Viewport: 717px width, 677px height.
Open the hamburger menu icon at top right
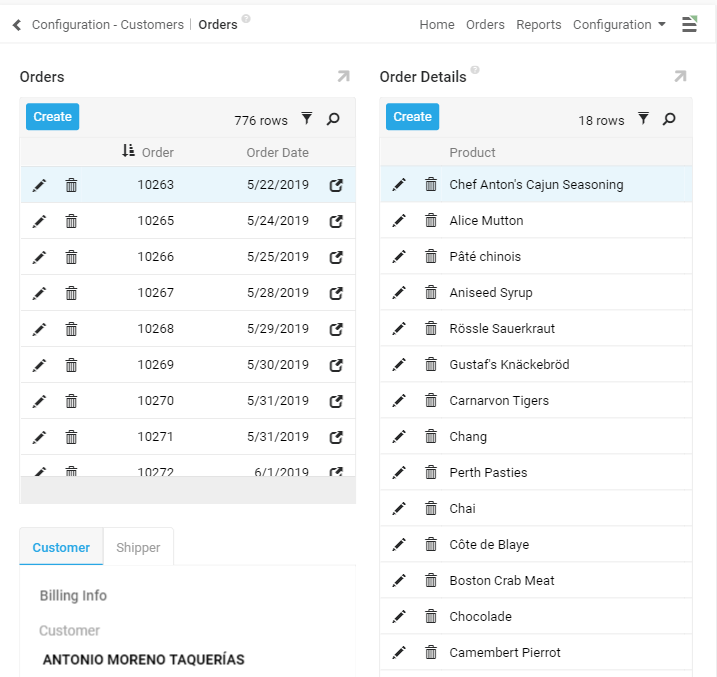click(690, 25)
